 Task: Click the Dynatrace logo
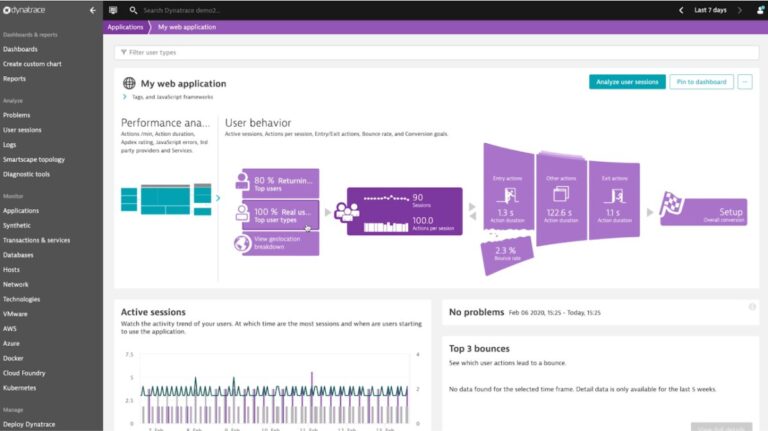pyautogui.click(x=24, y=10)
